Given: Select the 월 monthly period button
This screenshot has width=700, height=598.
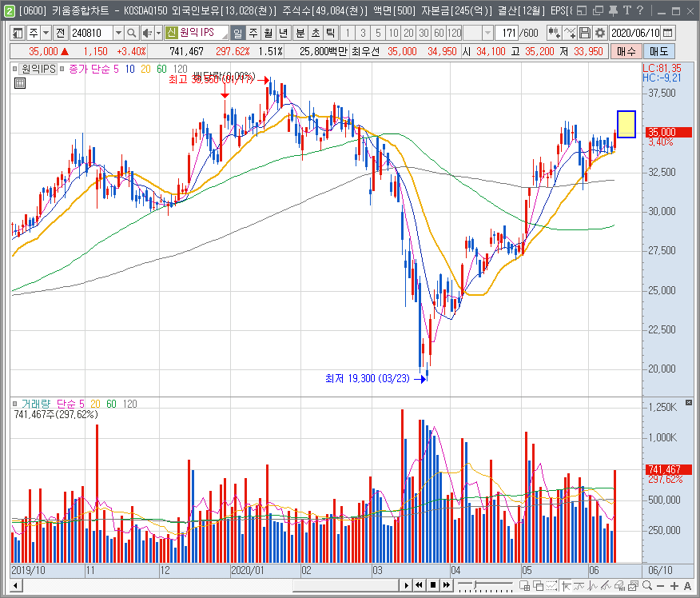Looking at the screenshot, I should point(268,33).
